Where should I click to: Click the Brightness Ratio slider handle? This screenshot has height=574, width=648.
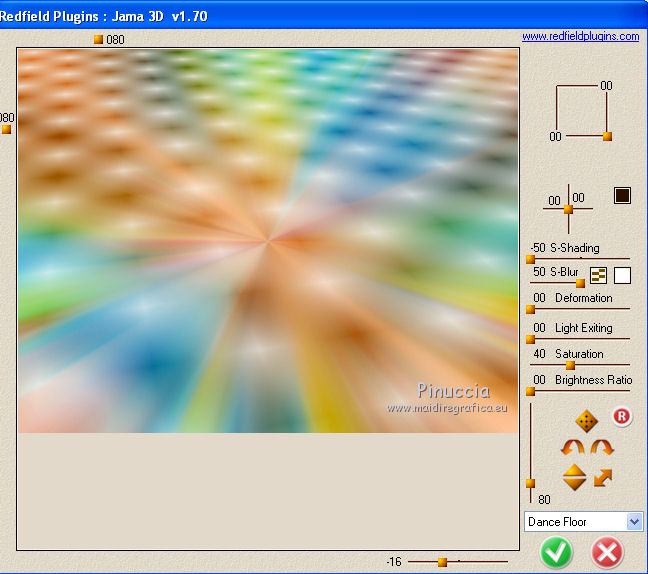pyautogui.click(x=531, y=391)
